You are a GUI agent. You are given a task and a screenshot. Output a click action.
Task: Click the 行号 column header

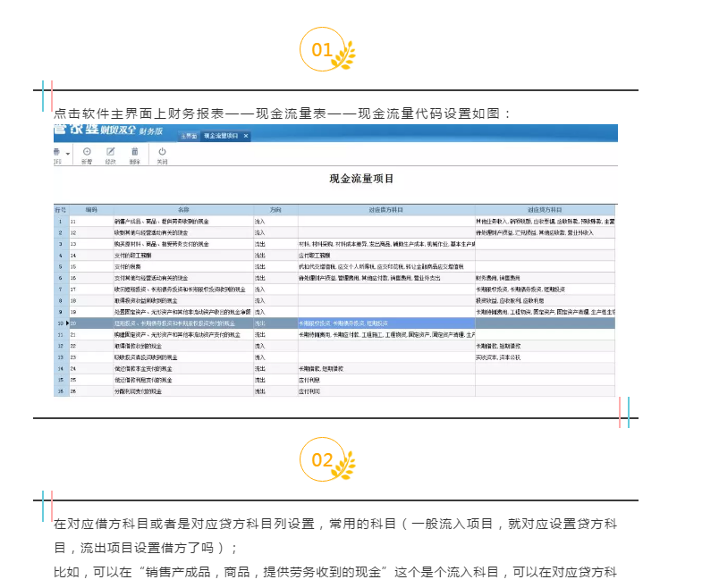61,210
